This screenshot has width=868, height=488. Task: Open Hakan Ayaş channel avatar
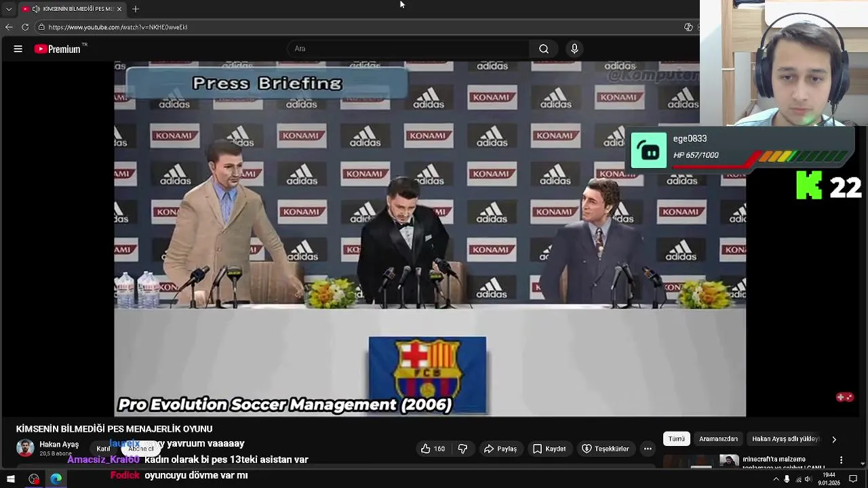point(25,448)
